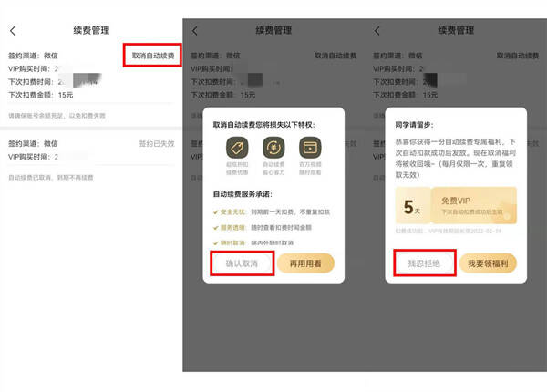This screenshot has width=547, height=392.
Task: Tap the video player privilege icon
Action: tap(310, 148)
